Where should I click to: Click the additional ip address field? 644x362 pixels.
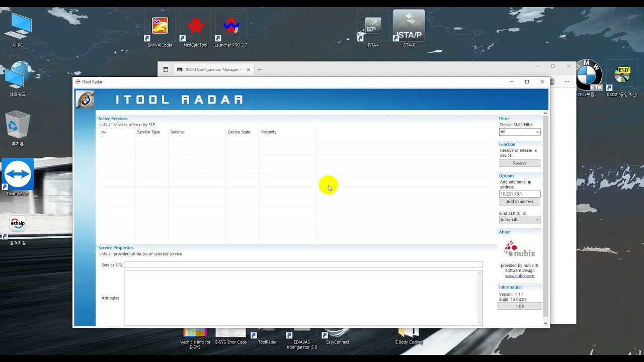point(520,194)
